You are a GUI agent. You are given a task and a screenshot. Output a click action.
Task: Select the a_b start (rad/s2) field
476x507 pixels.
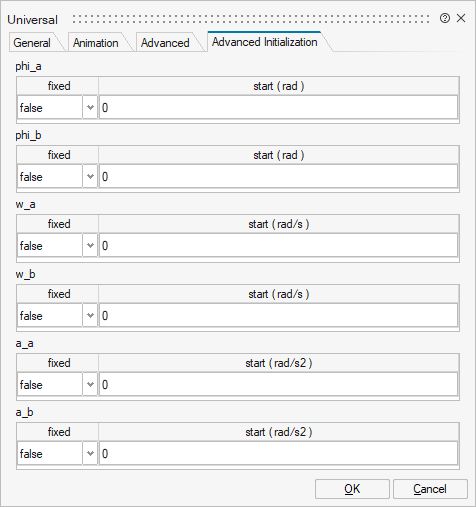click(278, 454)
